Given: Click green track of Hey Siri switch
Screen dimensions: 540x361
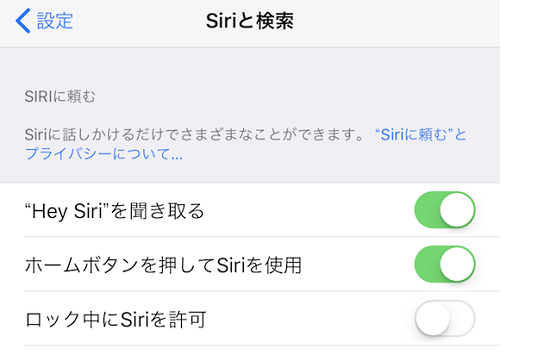Looking at the screenshot, I should coord(426,210).
